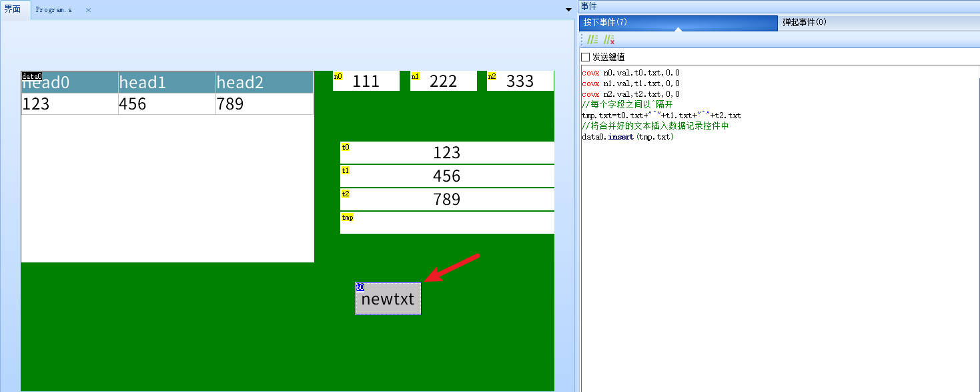Click the 事件 panel title bar
Viewport: 980px width, 392px height.
pyautogui.click(x=778, y=6)
